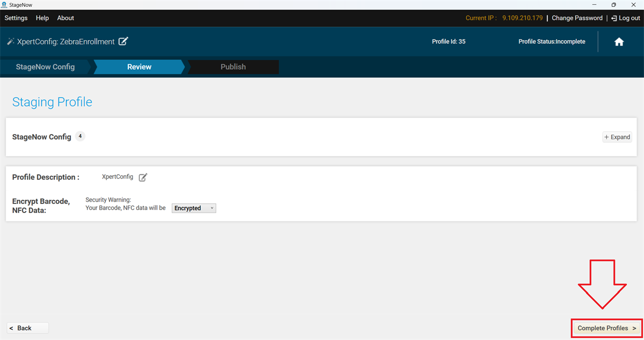
Task: Return to the StageNow Config step
Action: (x=46, y=66)
